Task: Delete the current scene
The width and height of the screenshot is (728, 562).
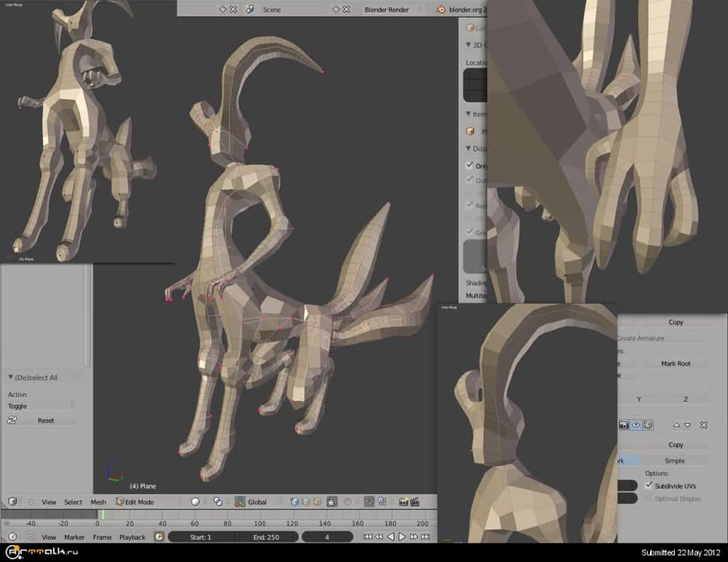Action: pos(346,9)
